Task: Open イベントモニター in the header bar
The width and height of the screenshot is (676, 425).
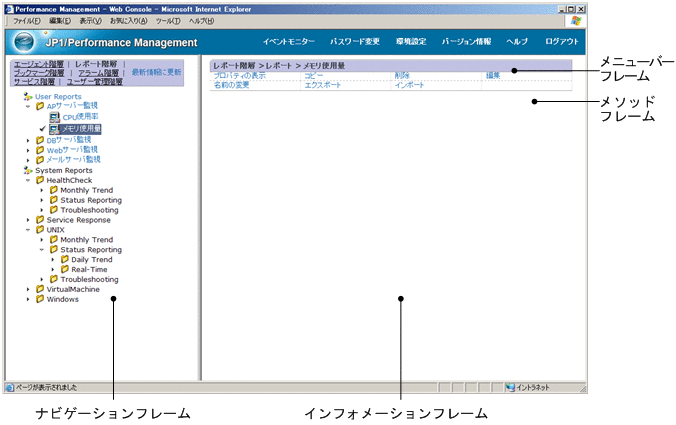Action: 289,41
